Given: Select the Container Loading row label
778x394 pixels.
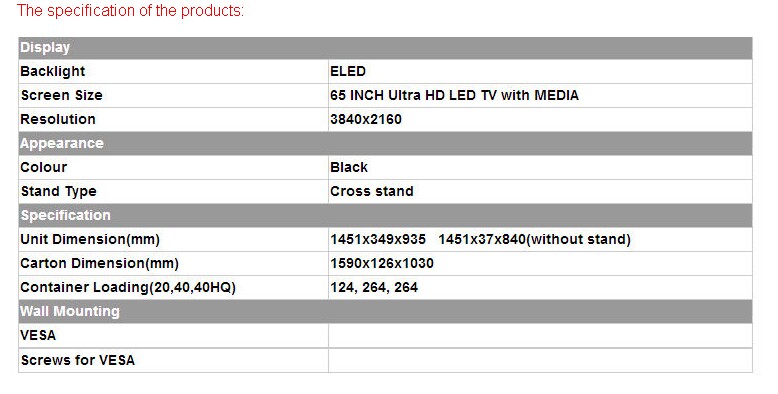Looking at the screenshot, I should click(128, 287).
